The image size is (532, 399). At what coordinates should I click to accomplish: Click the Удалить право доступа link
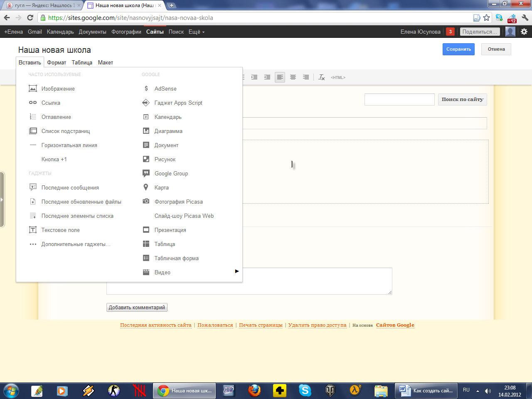(317, 325)
